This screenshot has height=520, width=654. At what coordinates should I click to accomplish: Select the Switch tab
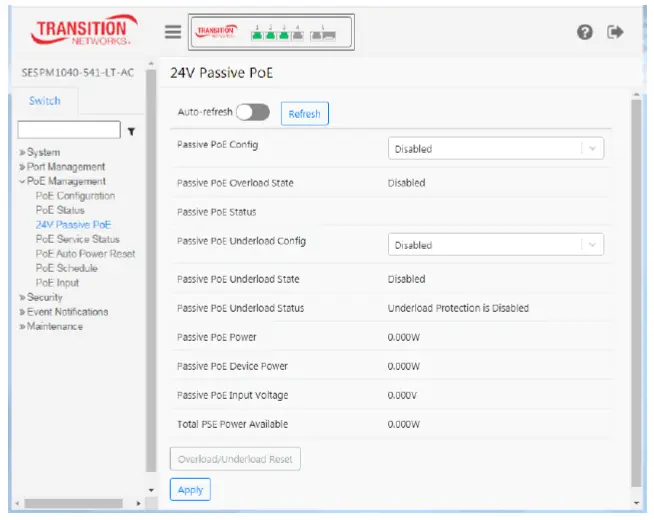45,101
